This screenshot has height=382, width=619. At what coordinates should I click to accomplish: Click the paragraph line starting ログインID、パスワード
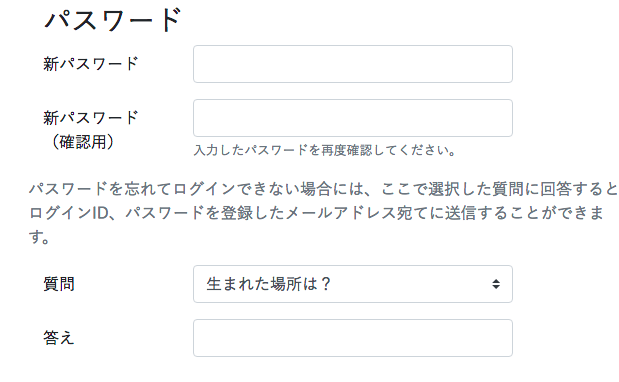[317, 213]
